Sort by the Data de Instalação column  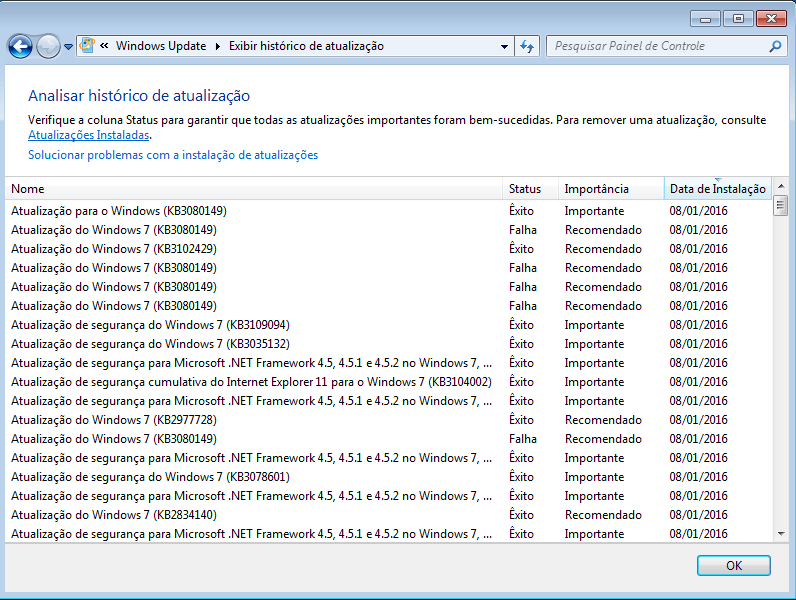pos(717,189)
